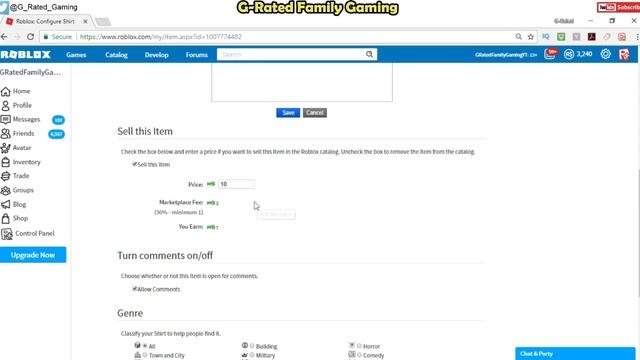Click the browser back arrow
This screenshot has height=360, width=640.
click(4, 37)
